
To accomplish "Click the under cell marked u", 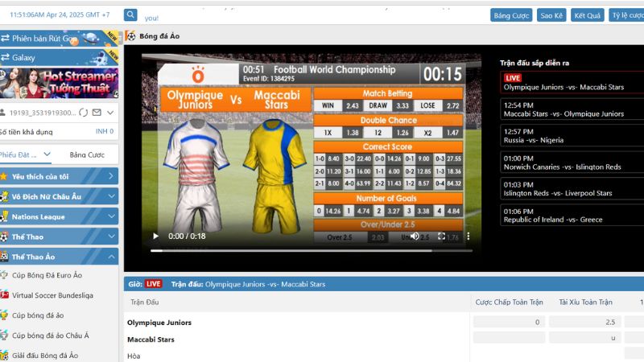I will pyautogui.click(x=585, y=338).
